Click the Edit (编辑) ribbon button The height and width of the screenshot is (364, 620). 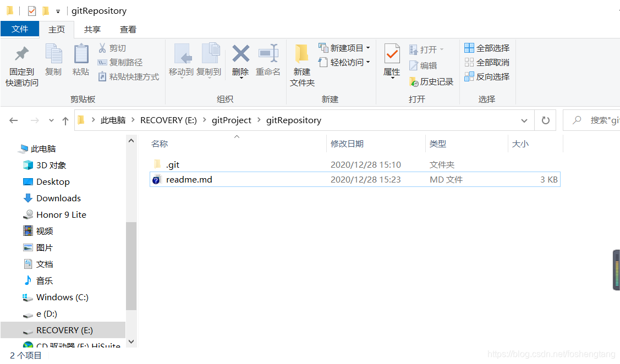pyautogui.click(x=423, y=65)
